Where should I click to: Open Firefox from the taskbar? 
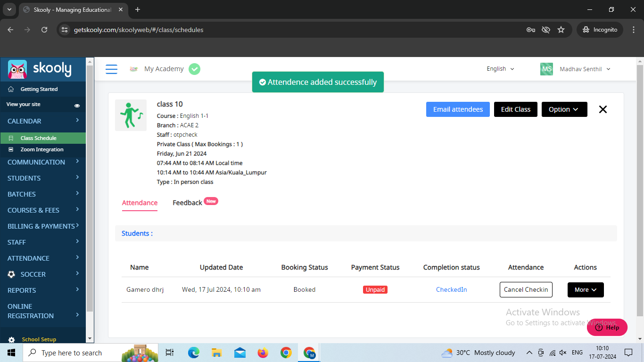point(263,353)
